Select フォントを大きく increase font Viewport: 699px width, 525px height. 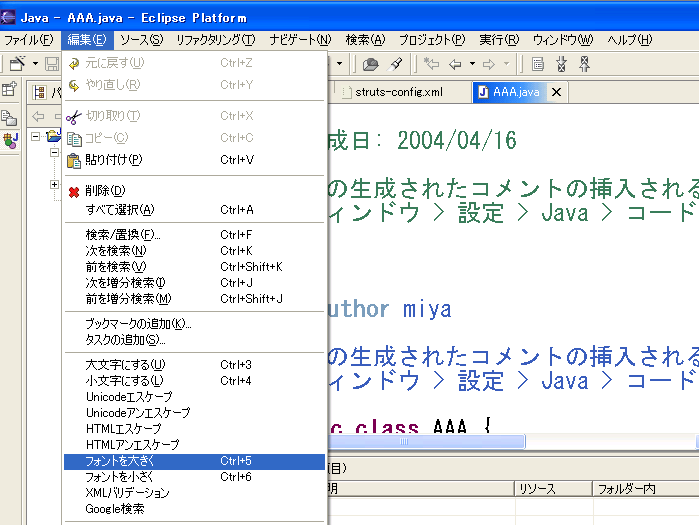point(194,461)
